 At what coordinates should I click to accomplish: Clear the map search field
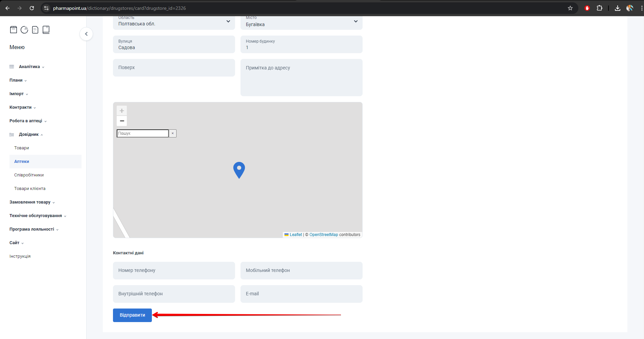(x=172, y=133)
